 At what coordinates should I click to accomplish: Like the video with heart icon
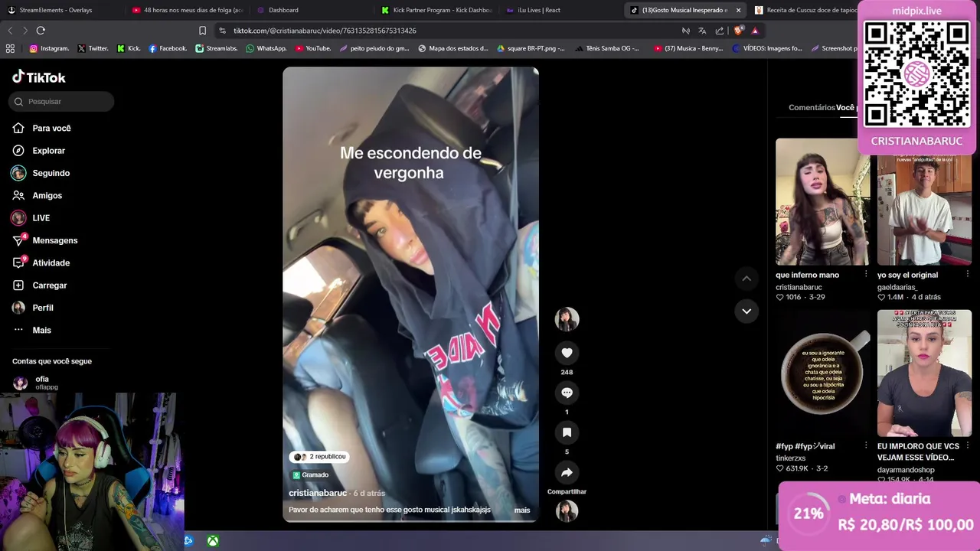[567, 353]
